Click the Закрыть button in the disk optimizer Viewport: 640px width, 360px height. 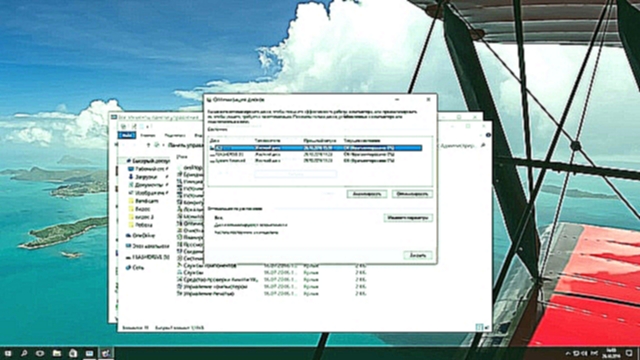[418, 256]
